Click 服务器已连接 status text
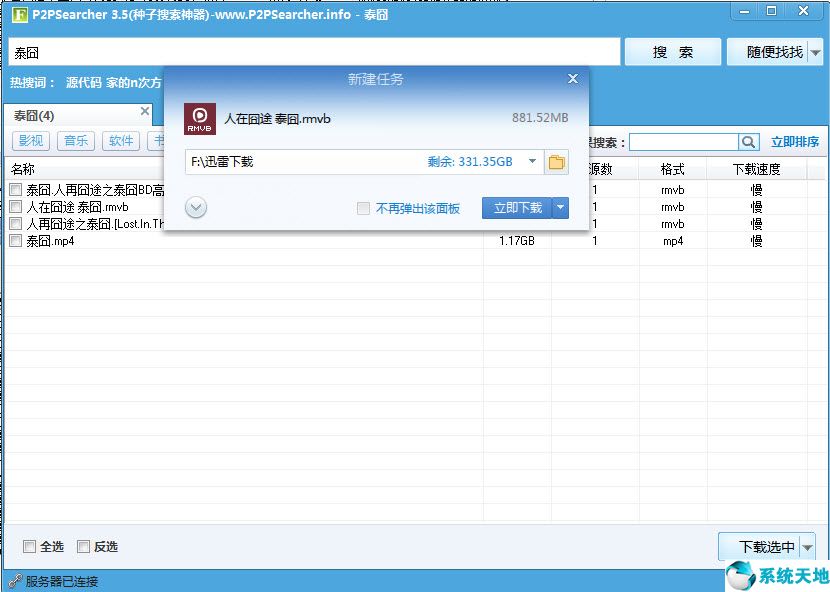The image size is (830, 592). point(62,581)
